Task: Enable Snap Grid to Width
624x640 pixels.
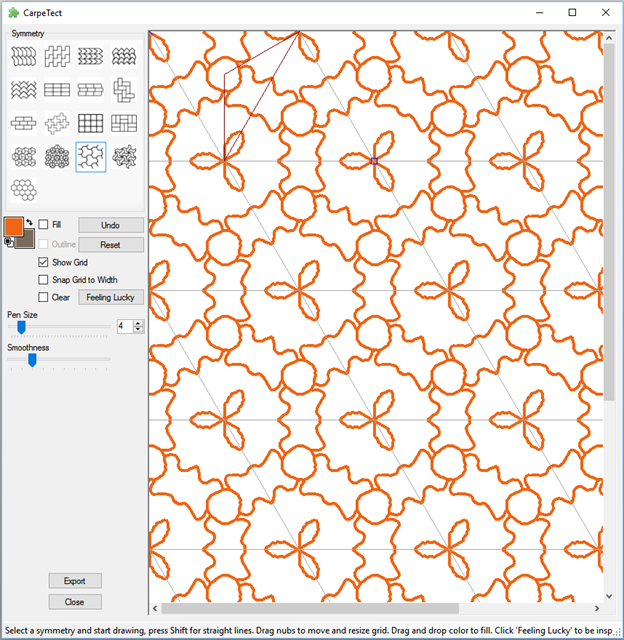Action: tap(43, 280)
